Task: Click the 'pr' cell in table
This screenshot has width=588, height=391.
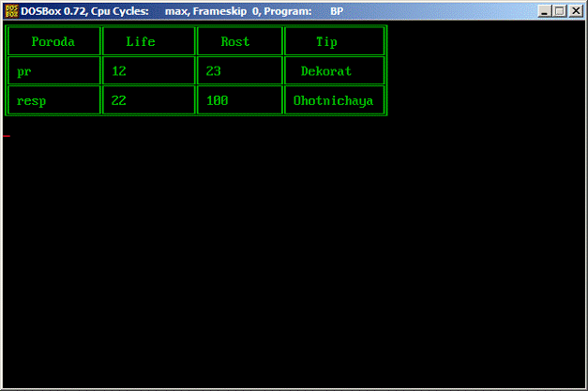Action: (x=53, y=70)
